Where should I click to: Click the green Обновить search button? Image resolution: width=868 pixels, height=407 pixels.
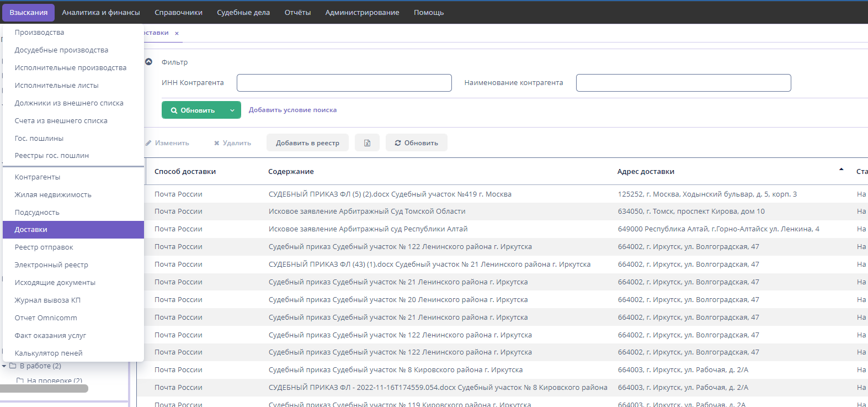193,110
